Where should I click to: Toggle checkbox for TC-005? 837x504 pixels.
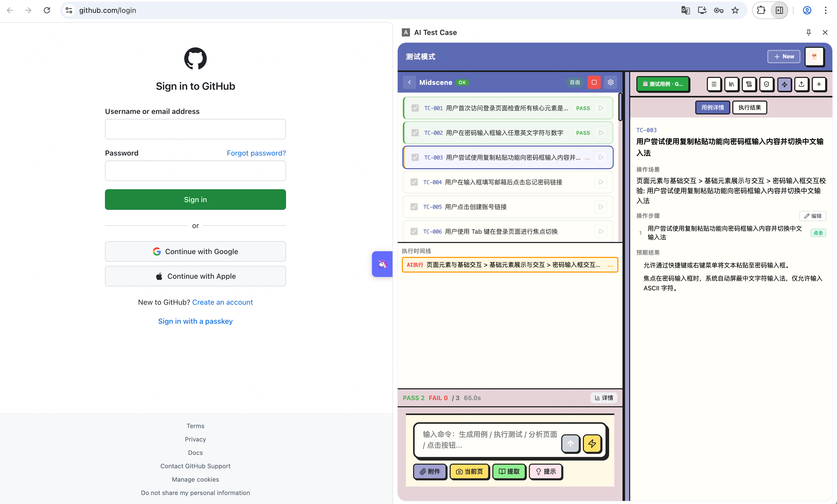coord(414,207)
